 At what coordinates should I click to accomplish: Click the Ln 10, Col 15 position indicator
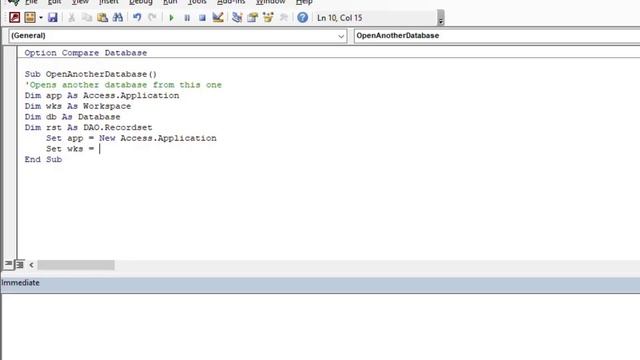click(x=340, y=18)
